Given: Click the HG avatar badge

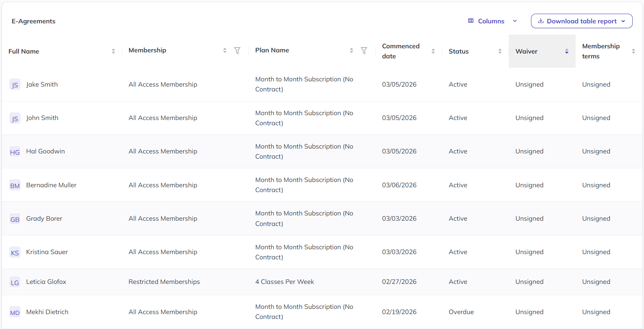Looking at the screenshot, I should pyautogui.click(x=15, y=152).
